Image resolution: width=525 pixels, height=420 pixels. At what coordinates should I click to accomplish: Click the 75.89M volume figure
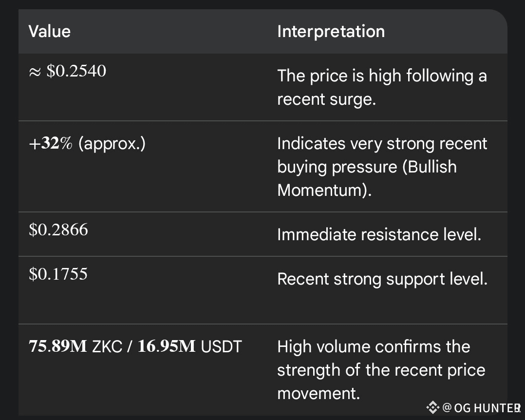57,346
